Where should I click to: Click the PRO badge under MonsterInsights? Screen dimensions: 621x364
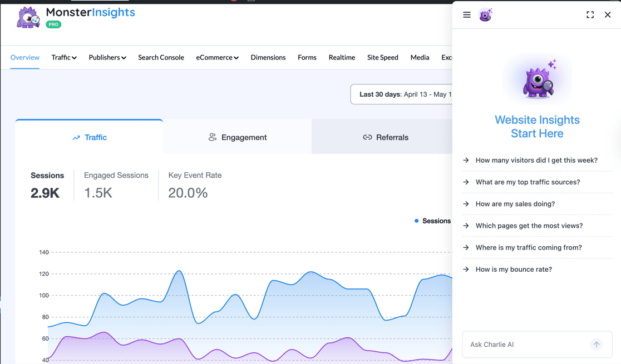(53, 24)
